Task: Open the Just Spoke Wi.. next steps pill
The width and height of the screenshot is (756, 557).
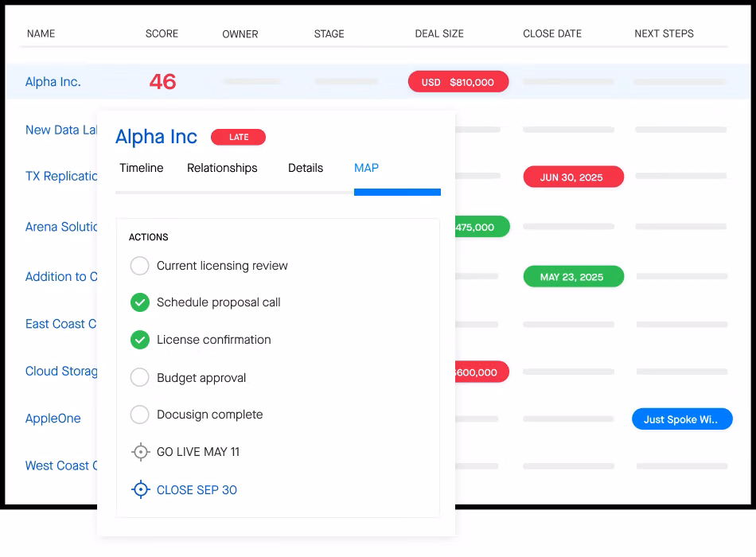Action: [681, 419]
